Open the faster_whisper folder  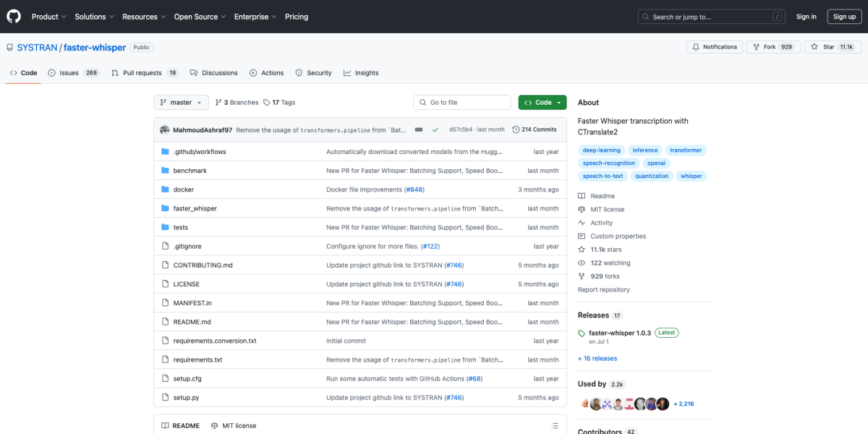195,208
